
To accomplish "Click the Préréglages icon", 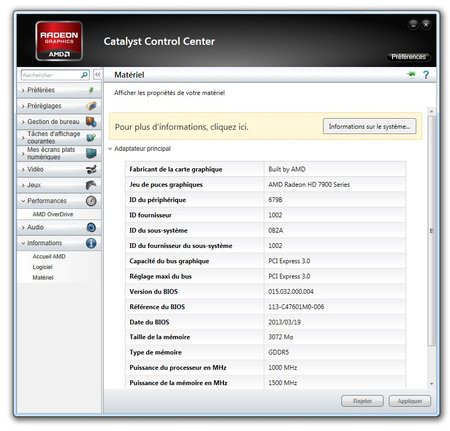I will click(x=91, y=106).
